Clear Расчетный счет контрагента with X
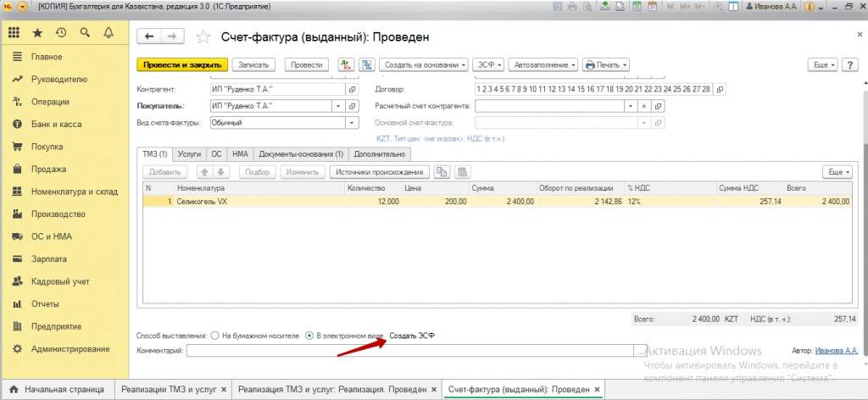Image resolution: width=868 pixels, height=400 pixels. [x=644, y=106]
